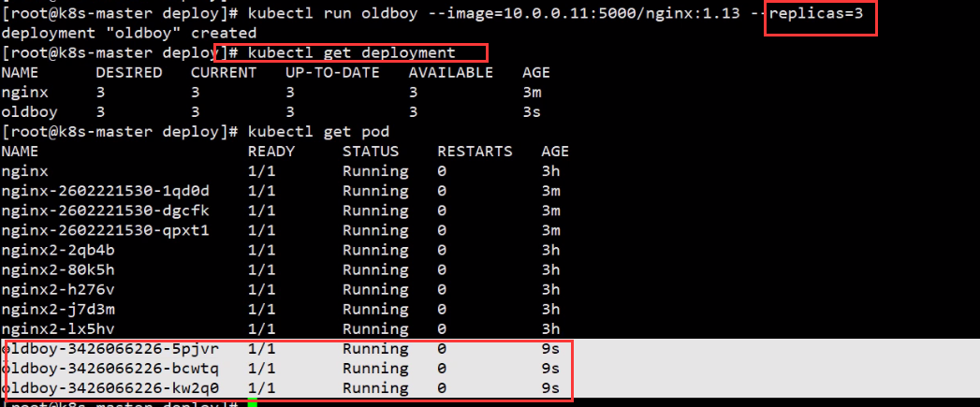Click the '3h' age of nginx2-h276v
This screenshot has height=407, width=980.
(x=550, y=289)
